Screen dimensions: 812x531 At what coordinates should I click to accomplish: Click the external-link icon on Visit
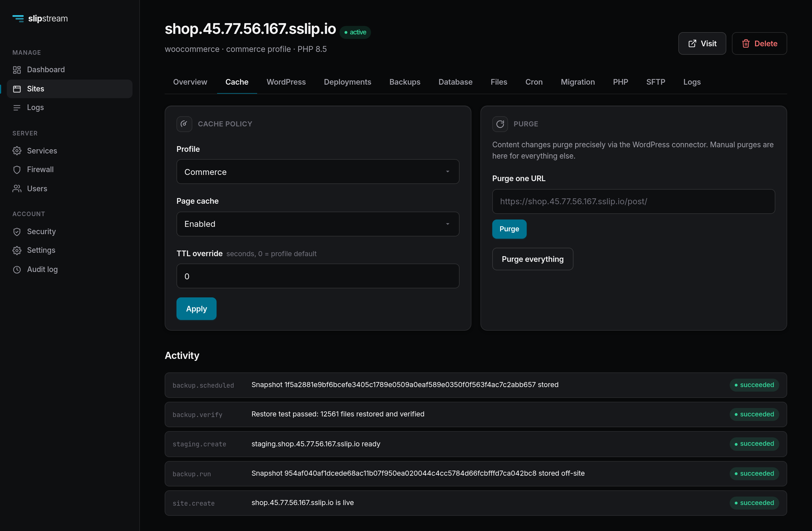[x=692, y=44]
